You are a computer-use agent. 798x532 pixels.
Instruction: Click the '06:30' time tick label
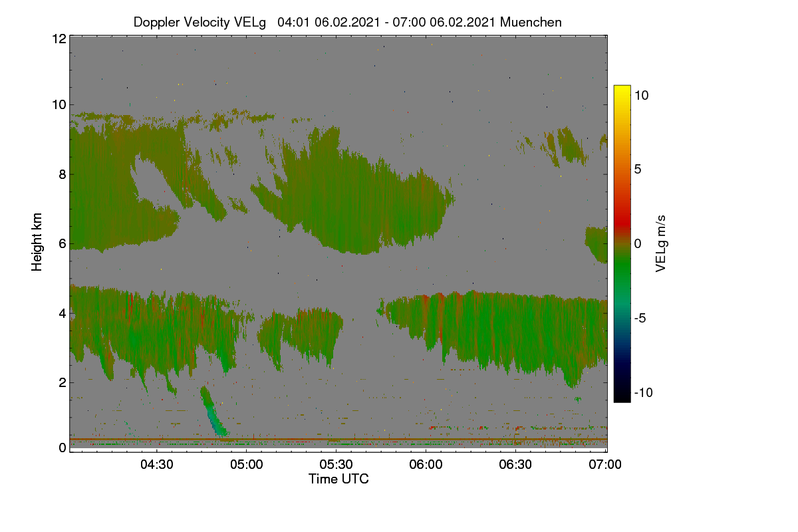[x=515, y=464]
